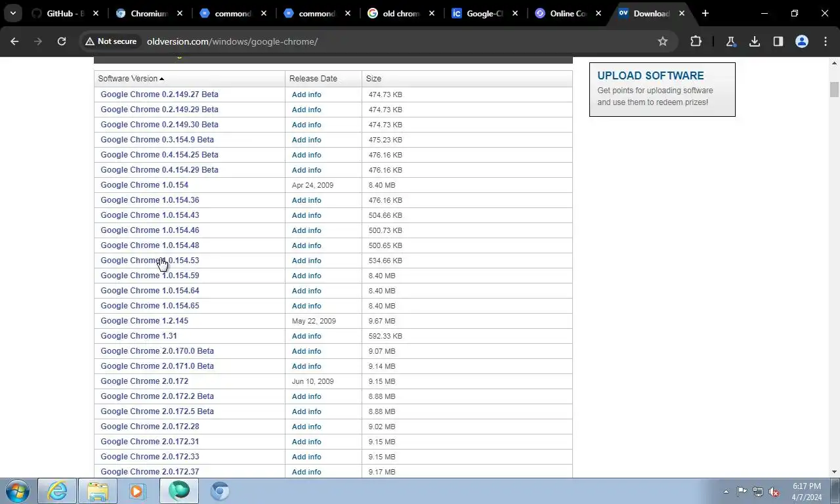Launch Internet Explorer from the taskbar

pyautogui.click(x=57, y=491)
